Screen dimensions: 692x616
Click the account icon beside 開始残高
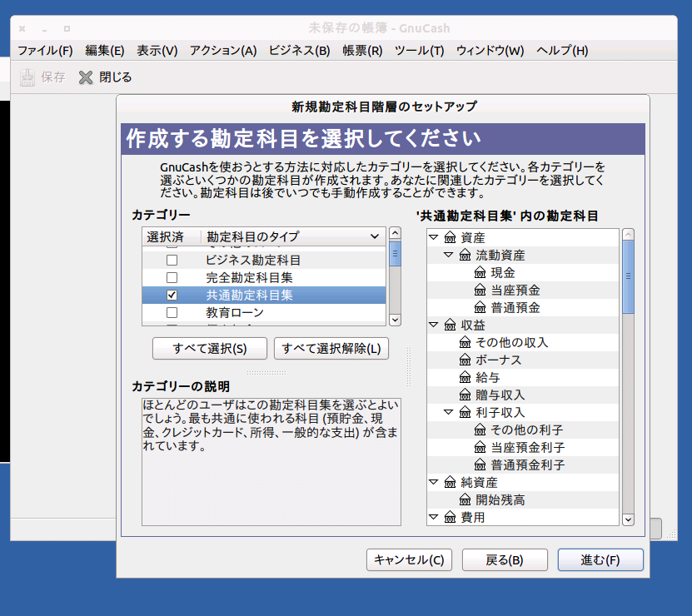coord(465,500)
